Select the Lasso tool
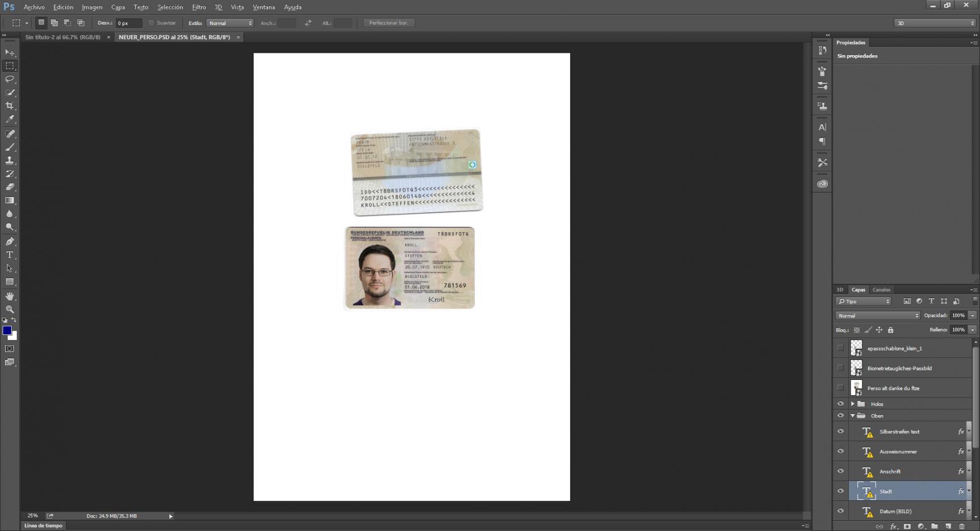 tap(10, 79)
